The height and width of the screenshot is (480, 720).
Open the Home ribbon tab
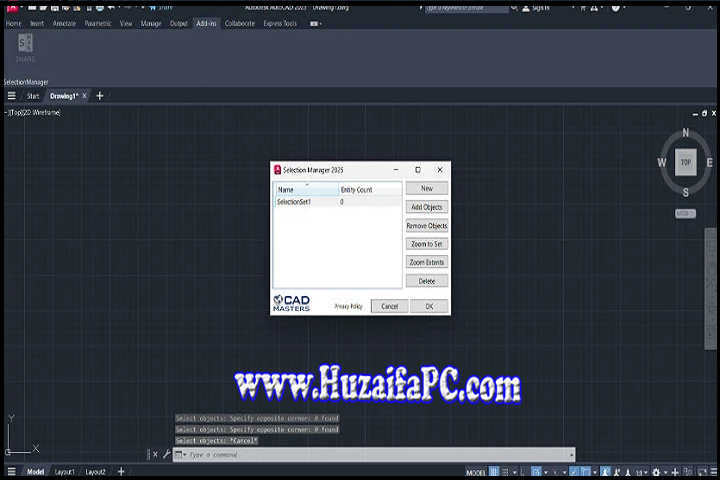(x=14, y=23)
